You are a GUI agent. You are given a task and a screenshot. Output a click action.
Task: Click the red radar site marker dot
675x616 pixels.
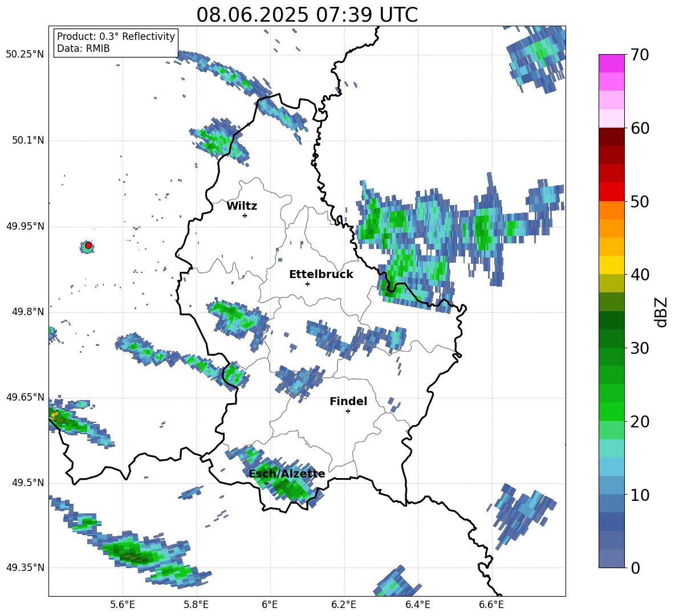point(88,246)
